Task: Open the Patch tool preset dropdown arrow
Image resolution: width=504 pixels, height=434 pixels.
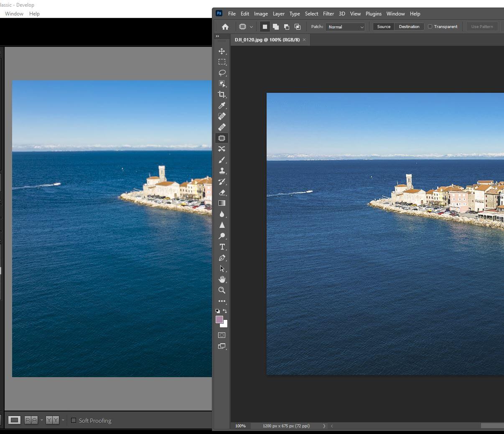Action: tap(251, 26)
